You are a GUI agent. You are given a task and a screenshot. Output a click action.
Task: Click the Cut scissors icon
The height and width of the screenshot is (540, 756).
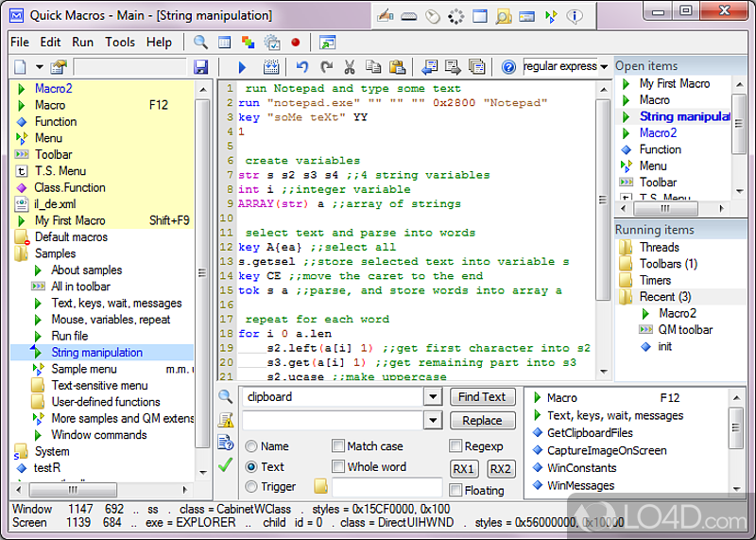point(350,67)
